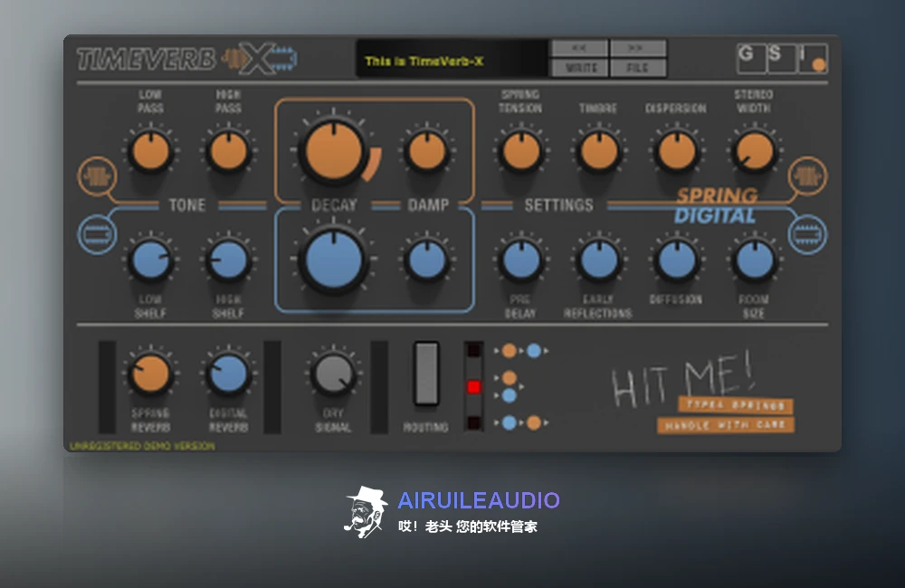
Task: Adjust the Stereo Width knob
Action: (755, 151)
